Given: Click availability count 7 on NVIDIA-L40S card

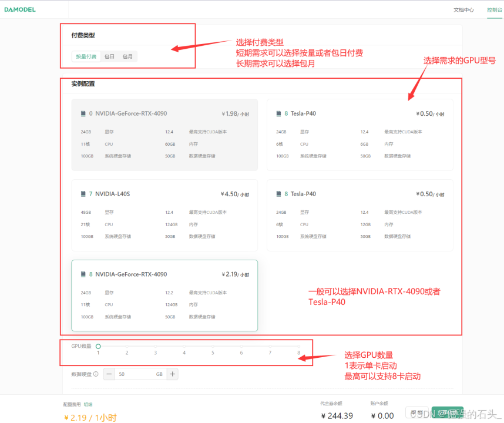Looking at the screenshot, I should (x=90, y=194).
